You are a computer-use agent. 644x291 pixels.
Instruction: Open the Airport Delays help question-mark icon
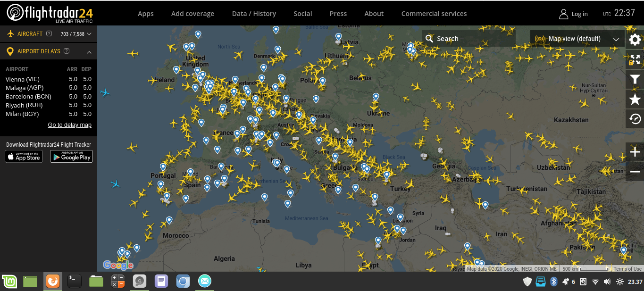67,51
